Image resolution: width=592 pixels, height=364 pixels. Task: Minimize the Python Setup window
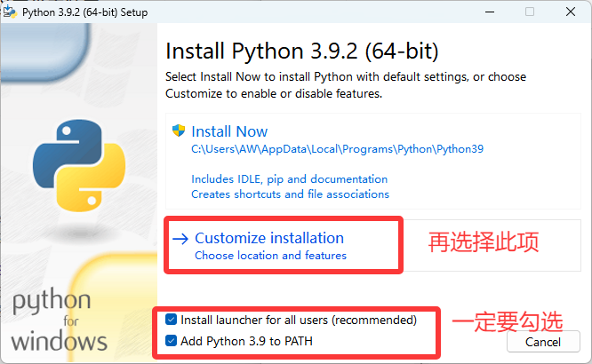(490, 12)
